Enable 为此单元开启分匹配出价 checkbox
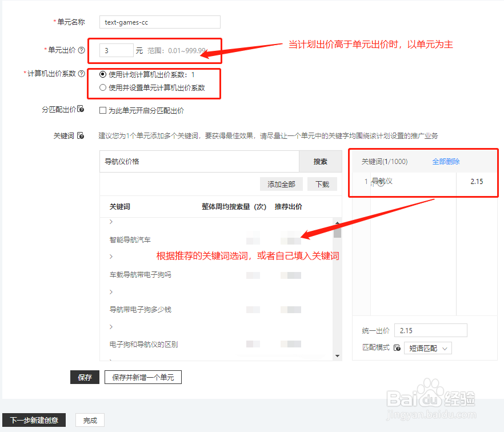504x432 pixels. (103, 110)
